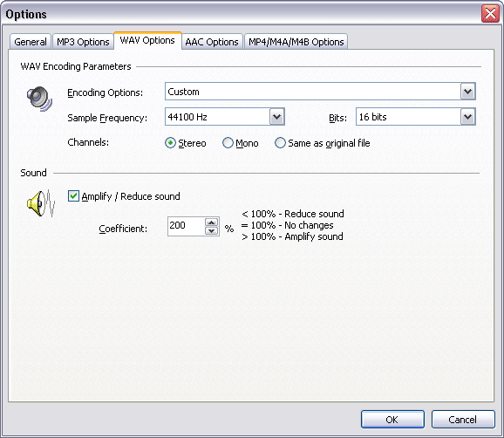Screen dimensions: 504x438
Task: Open the Encoding Options dropdown
Action: 467,92
